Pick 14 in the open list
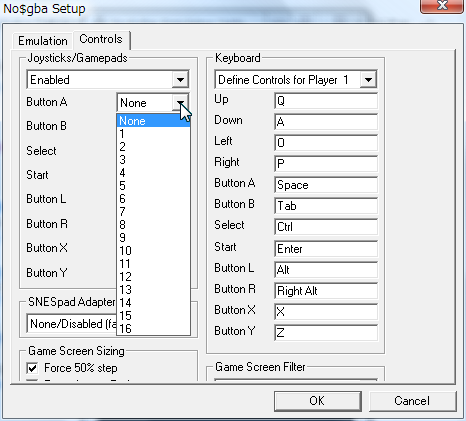The width and height of the screenshot is (466, 421). click(153, 303)
